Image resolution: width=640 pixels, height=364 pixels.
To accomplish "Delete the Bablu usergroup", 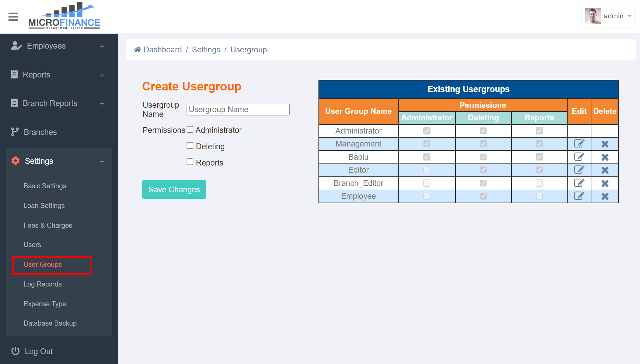I will click(x=605, y=157).
